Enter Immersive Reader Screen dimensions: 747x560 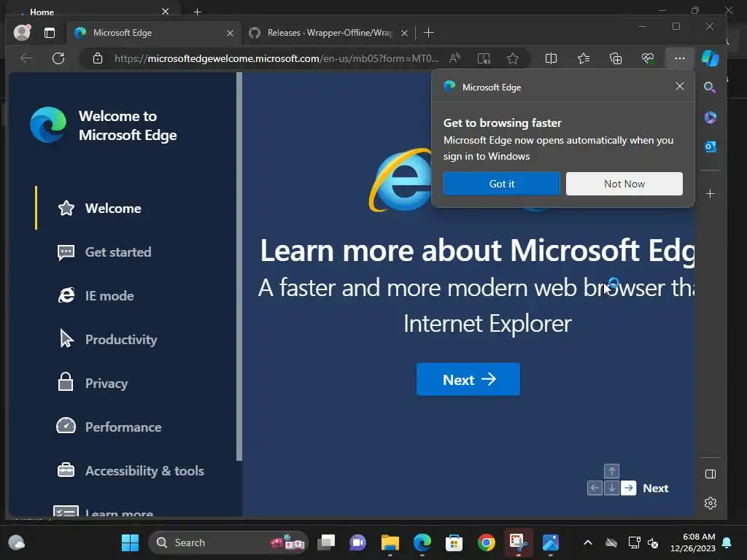[x=484, y=58]
